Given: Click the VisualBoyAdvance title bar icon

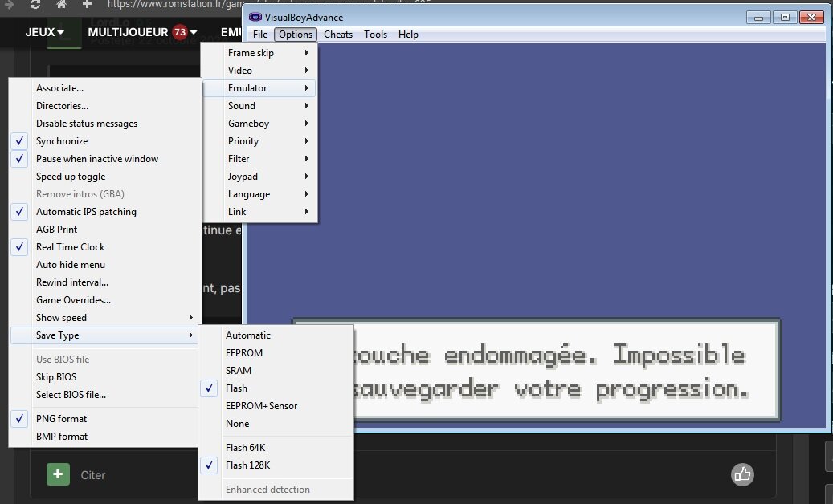Looking at the screenshot, I should coord(255,17).
